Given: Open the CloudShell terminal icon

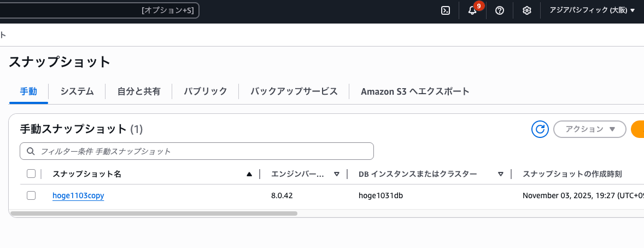Looking at the screenshot, I should (x=446, y=10).
